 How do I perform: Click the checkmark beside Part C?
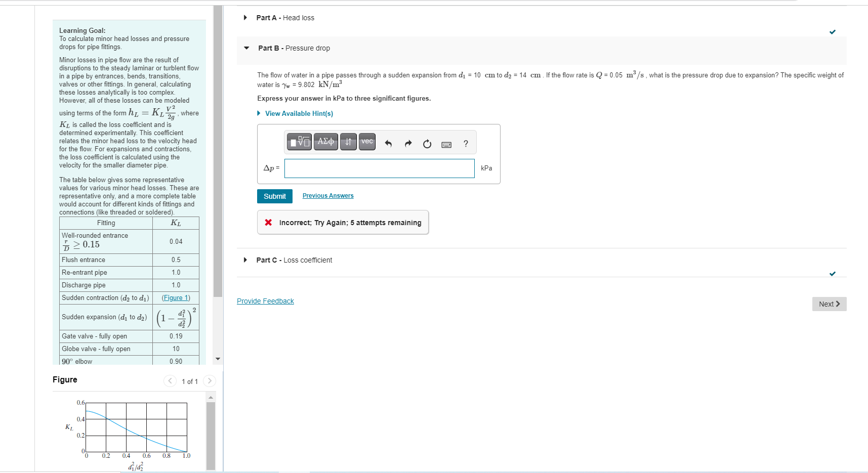click(x=833, y=274)
